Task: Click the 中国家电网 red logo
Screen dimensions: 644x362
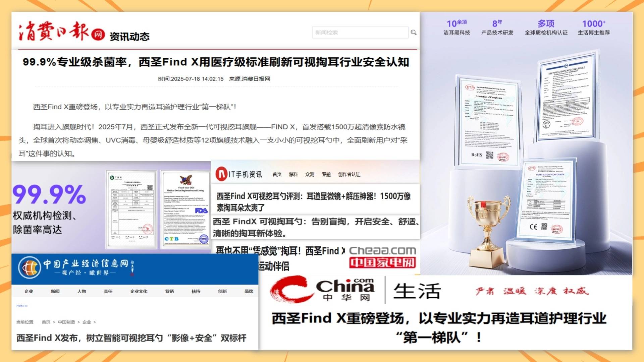Action: tap(382, 262)
